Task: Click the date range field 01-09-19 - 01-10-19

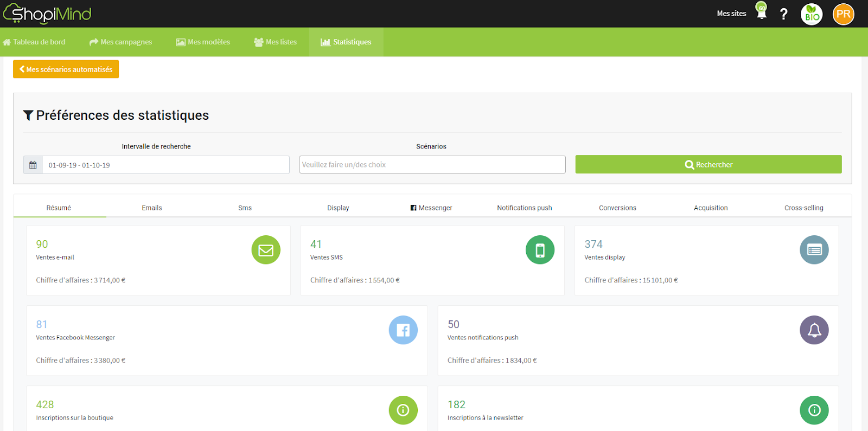Action: coord(166,165)
